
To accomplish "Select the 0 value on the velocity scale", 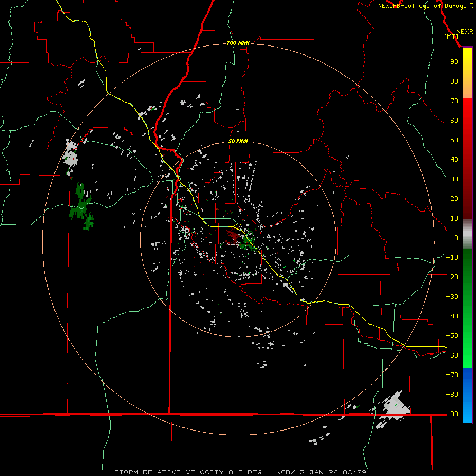I will click(456, 238).
